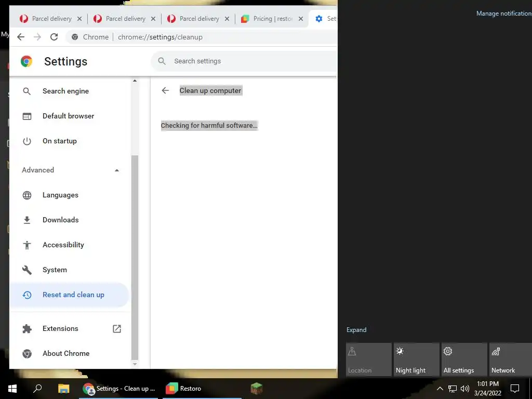Close the Pricing | restoro tab
Image resolution: width=532 pixels, height=399 pixels.
(x=301, y=19)
